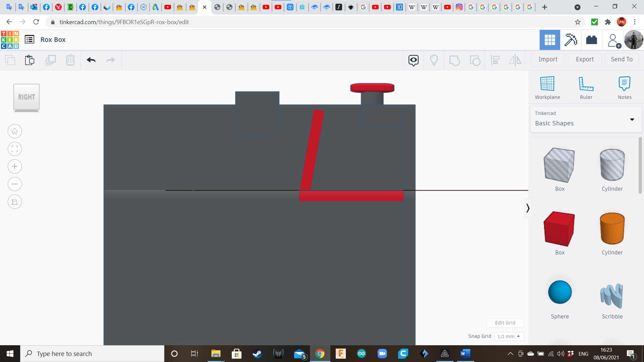Select the Ruler tool in the right panel
This screenshot has width=644, height=362.
586,87
